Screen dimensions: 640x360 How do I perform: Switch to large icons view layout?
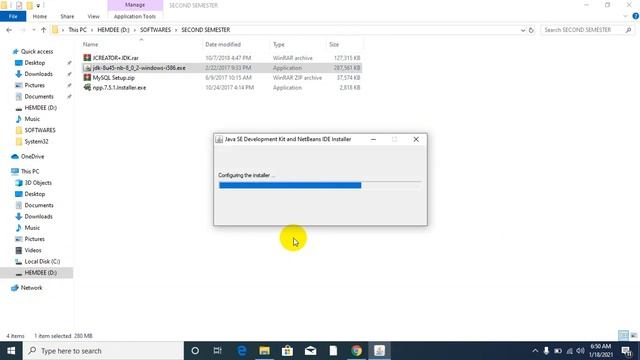click(x=633, y=336)
